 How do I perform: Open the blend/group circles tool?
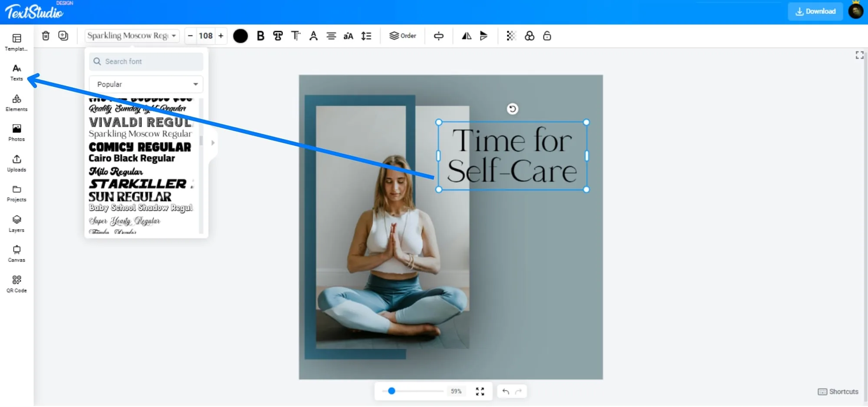click(529, 36)
